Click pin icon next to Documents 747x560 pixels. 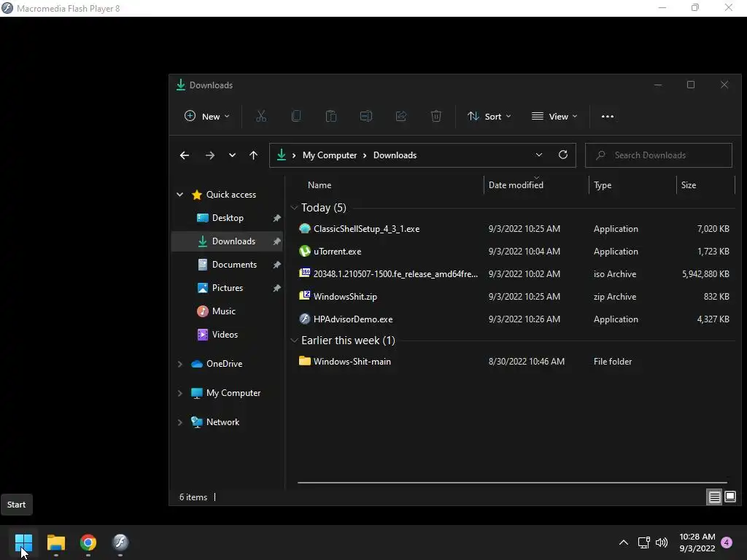pos(276,265)
